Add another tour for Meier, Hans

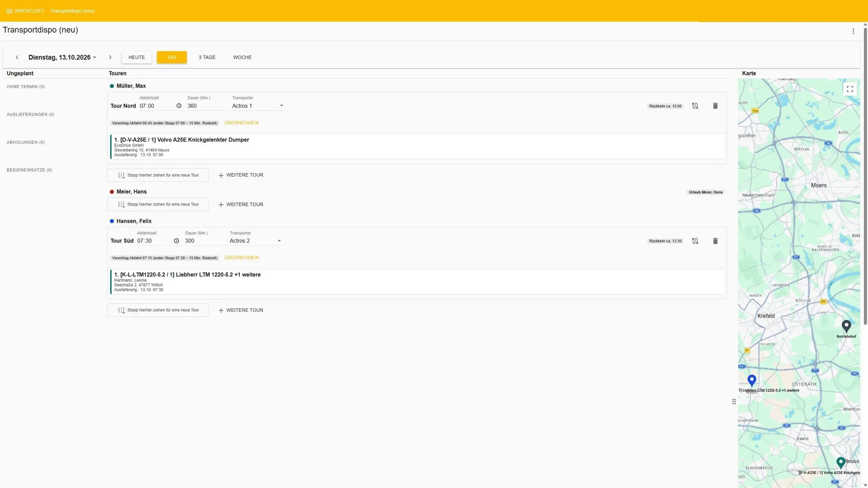pos(241,205)
